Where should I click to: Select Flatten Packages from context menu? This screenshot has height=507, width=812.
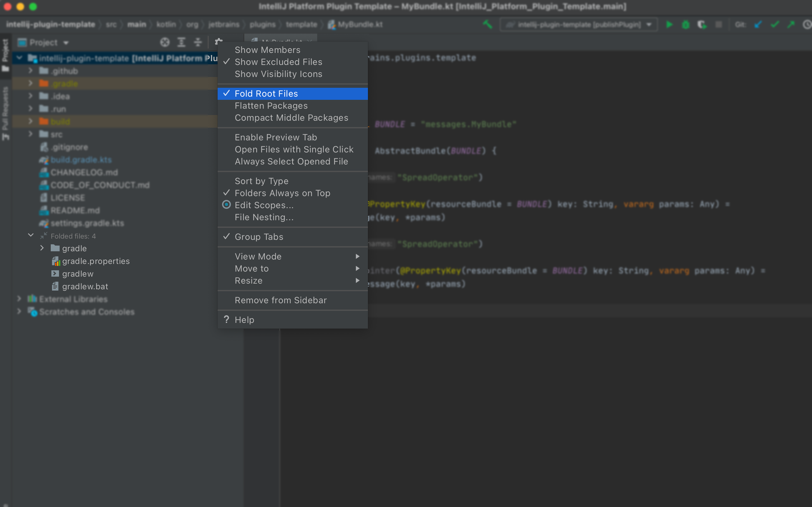pyautogui.click(x=271, y=106)
